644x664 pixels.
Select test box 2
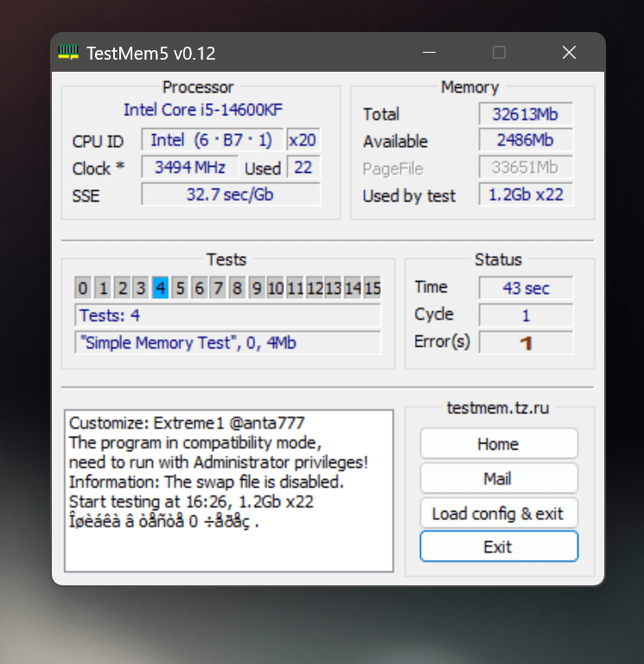click(122, 288)
